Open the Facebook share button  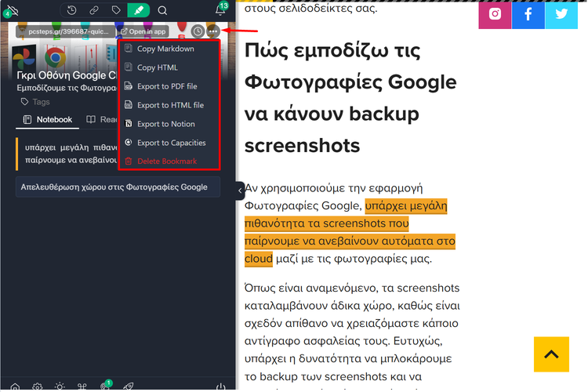coord(528,15)
